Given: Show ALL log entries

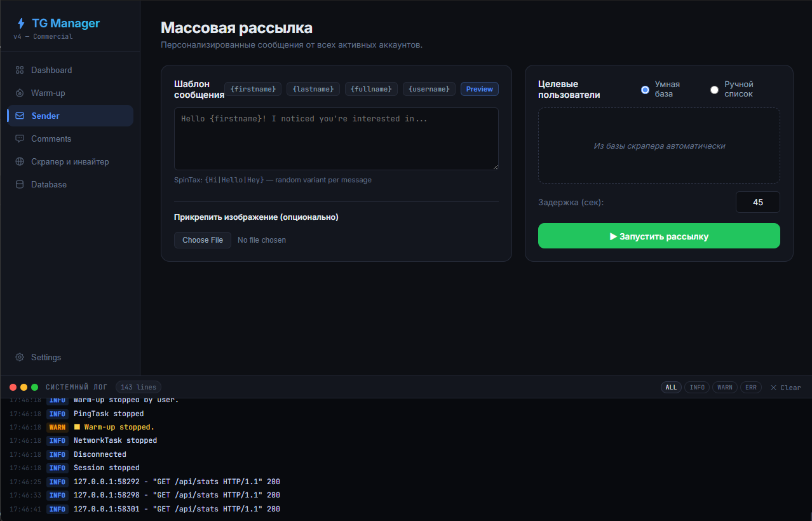Looking at the screenshot, I should pos(671,387).
